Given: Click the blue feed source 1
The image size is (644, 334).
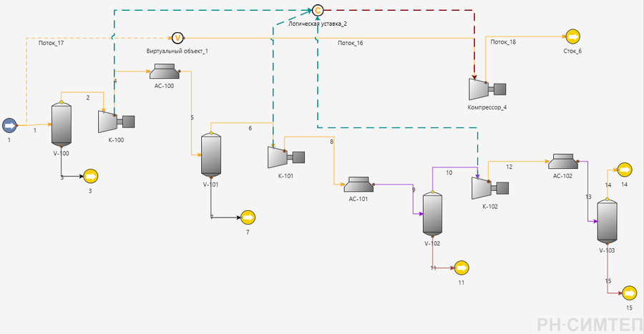Looking at the screenshot, I should pyautogui.click(x=9, y=125).
